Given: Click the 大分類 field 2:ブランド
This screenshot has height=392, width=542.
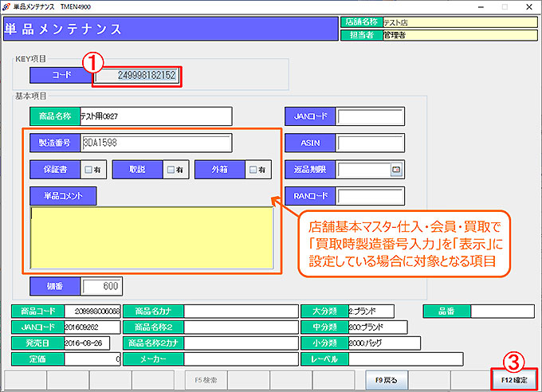Looking at the screenshot, I should point(371,312).
